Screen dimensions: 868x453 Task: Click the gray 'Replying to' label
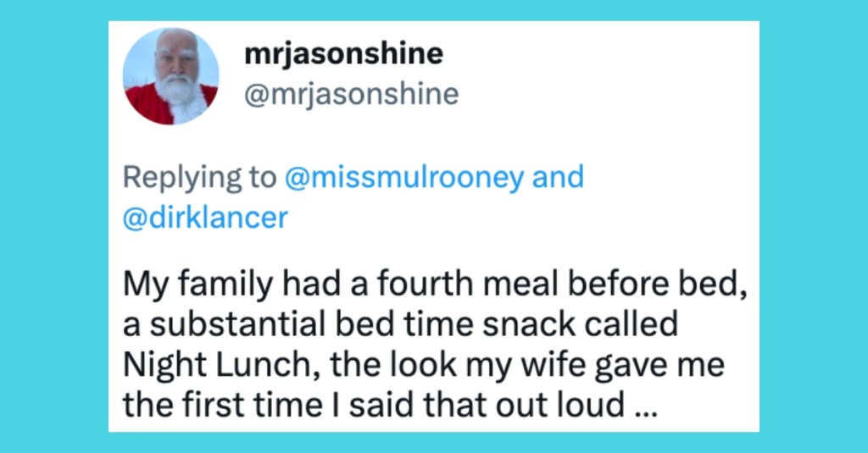tap(199, 178)
